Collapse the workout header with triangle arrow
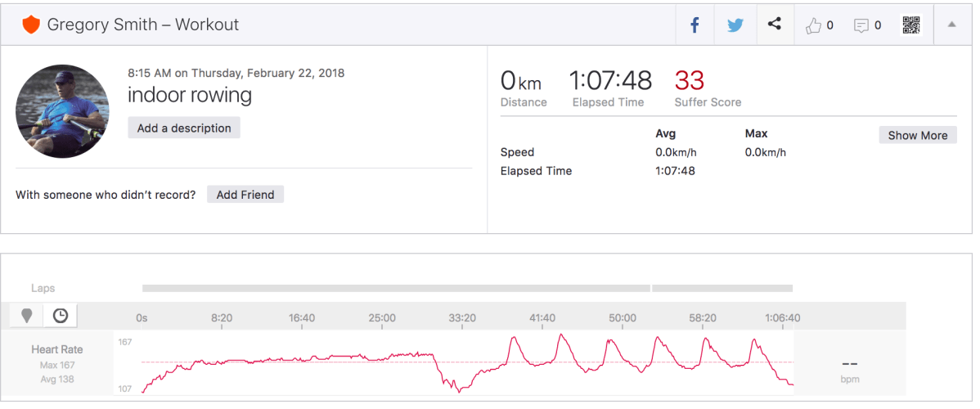980x409 pixels. pyautogui.click(x=951, y=25)
